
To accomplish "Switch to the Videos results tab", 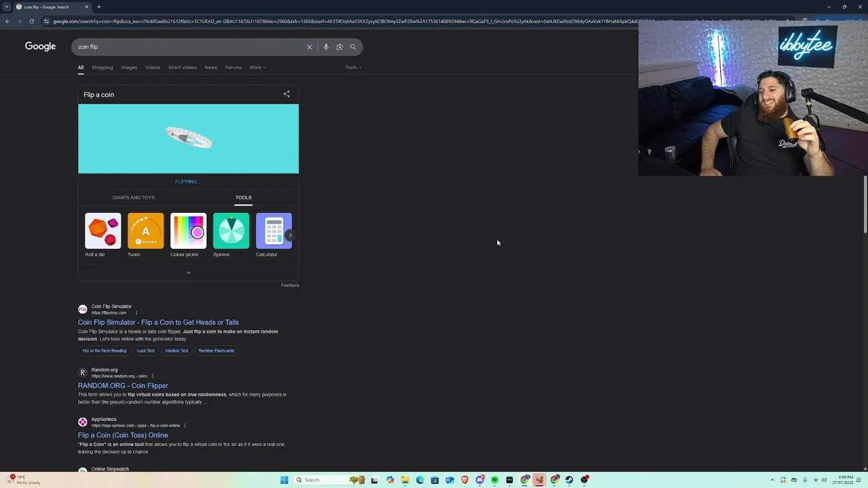I will [153, 67].
